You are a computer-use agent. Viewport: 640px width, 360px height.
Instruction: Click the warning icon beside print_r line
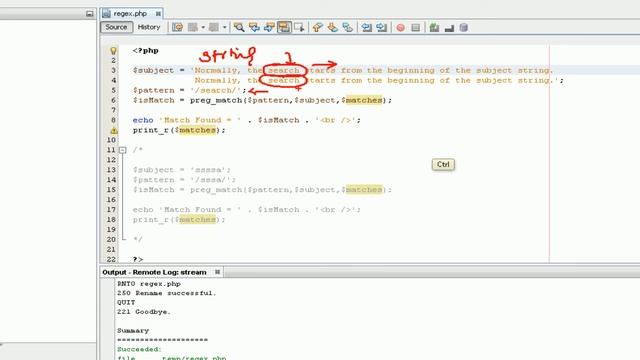(x=113, y=131)
